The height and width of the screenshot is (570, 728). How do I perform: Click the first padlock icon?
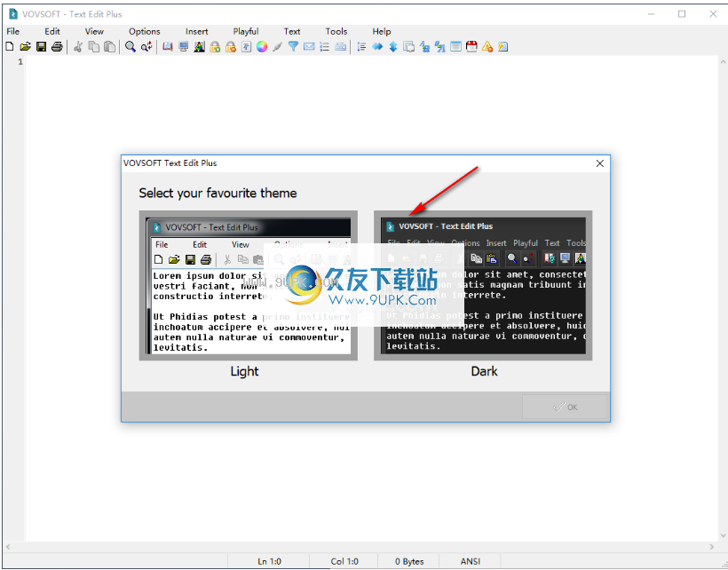pos(215,46)
